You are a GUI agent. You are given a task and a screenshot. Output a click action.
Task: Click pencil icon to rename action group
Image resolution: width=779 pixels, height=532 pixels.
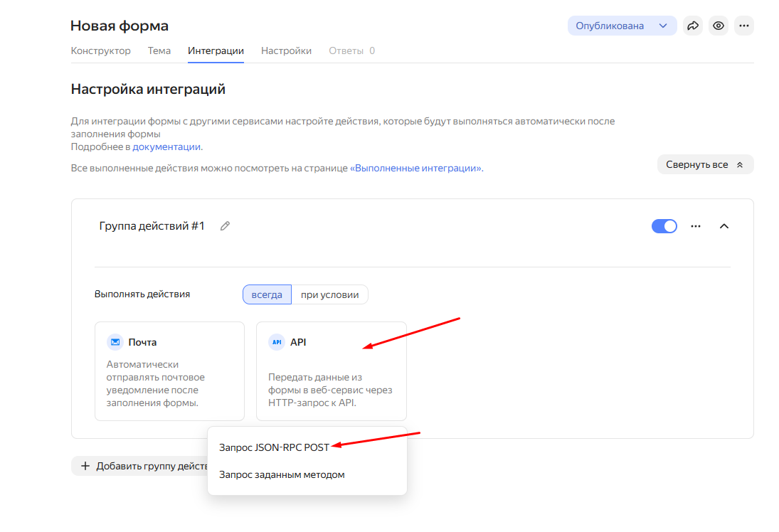226,226
